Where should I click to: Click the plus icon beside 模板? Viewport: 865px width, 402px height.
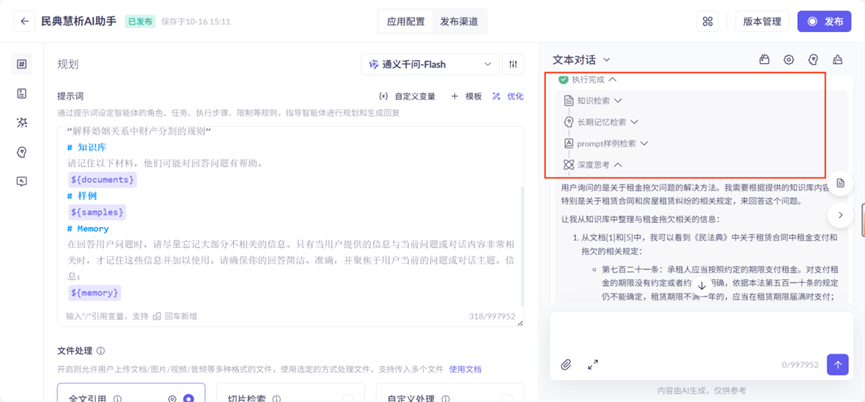(x=455, y=96)
